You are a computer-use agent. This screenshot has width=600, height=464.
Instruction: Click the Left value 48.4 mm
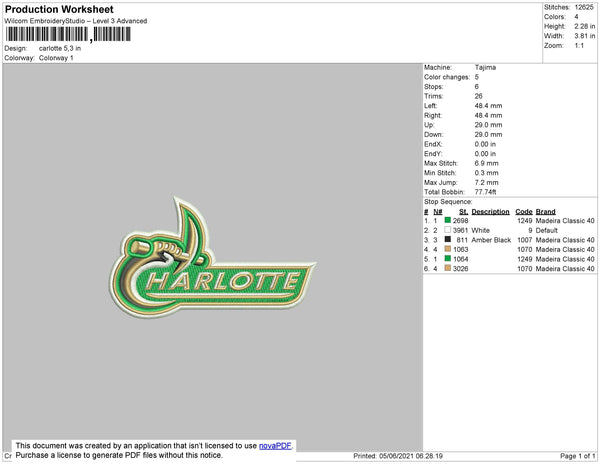point(488,106)
